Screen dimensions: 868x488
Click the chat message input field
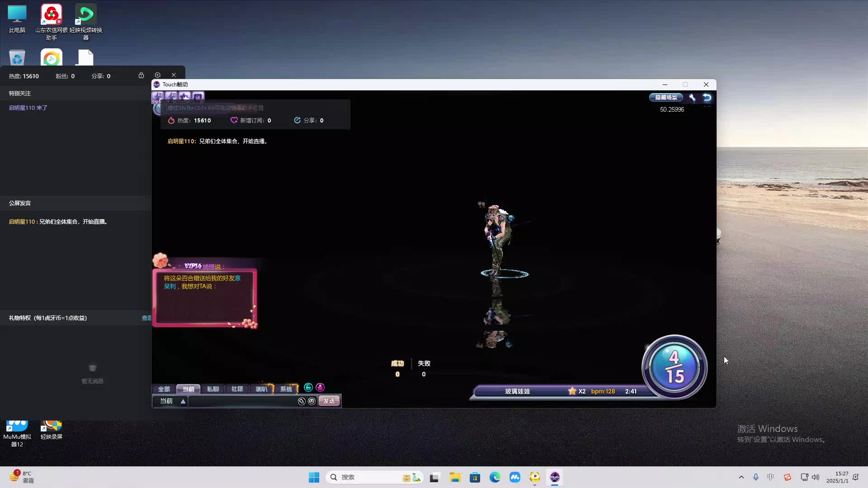[x=242, y=401]
